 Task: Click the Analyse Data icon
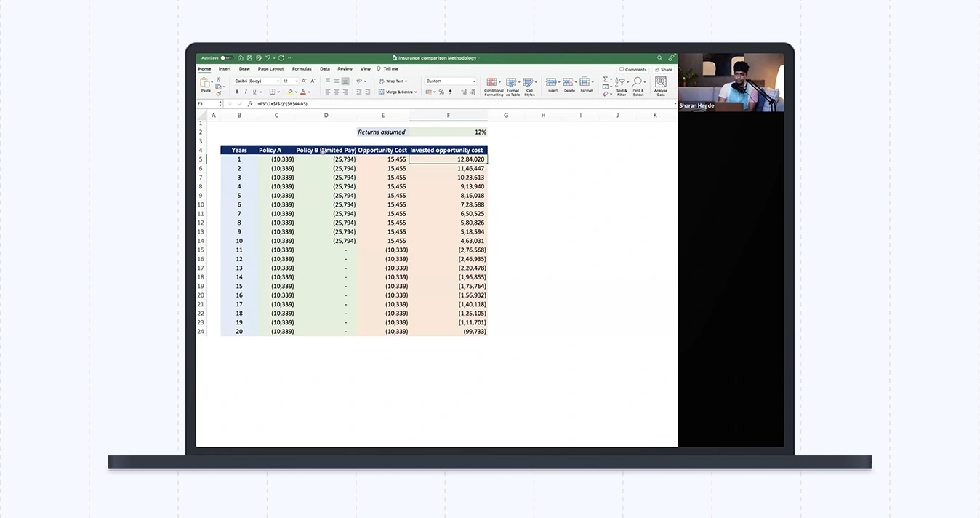tap(660, 84)
